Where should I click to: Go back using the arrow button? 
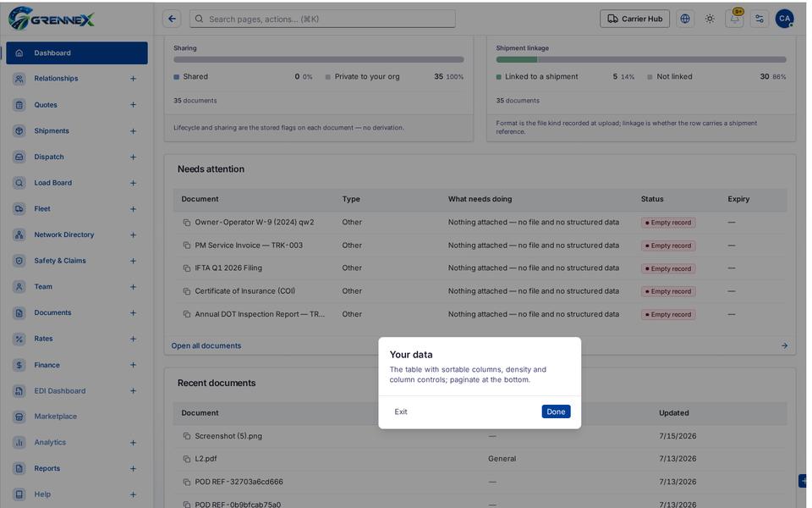pyautogui.click(x=172, y=19)
